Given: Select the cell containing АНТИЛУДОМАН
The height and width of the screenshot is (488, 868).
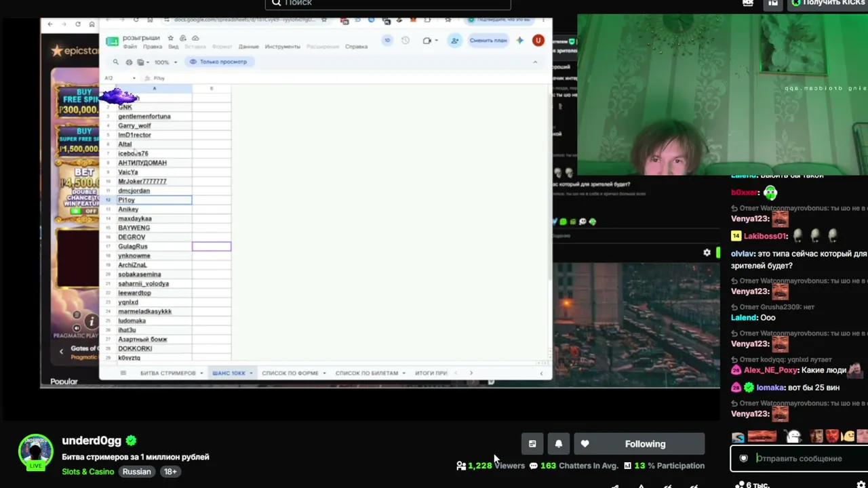Looking at the screenshot, I should point(154,163).
